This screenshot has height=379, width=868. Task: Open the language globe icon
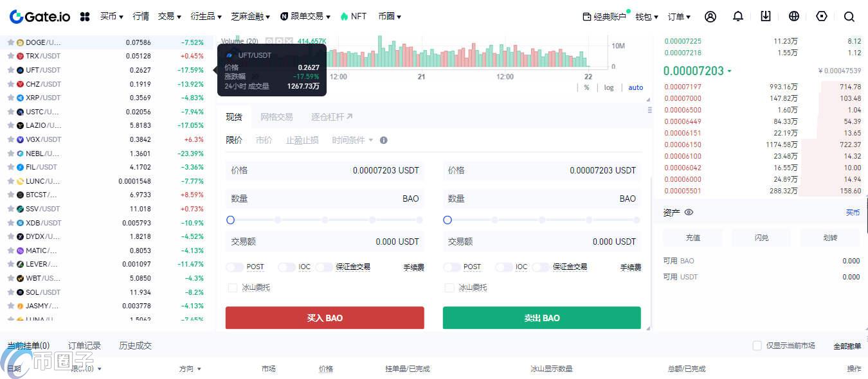tap(794, 16)
